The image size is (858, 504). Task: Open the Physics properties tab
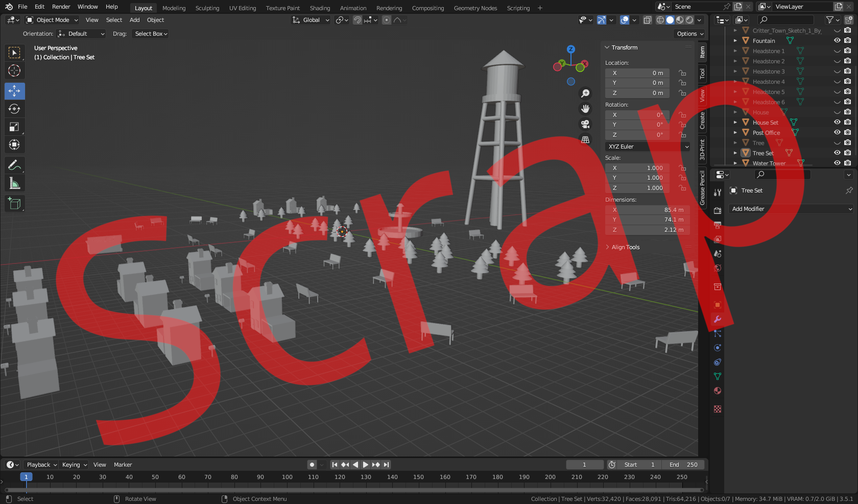pyautogui.click(x=718, y=348)
